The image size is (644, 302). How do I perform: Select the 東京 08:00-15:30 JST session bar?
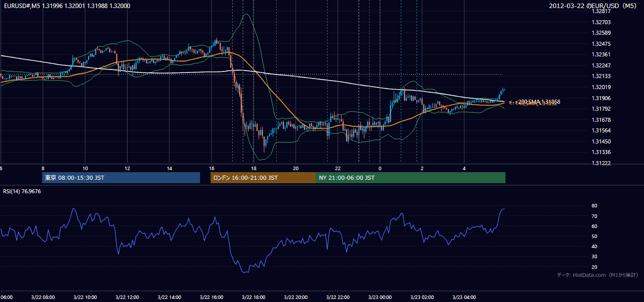click(121, 178)
